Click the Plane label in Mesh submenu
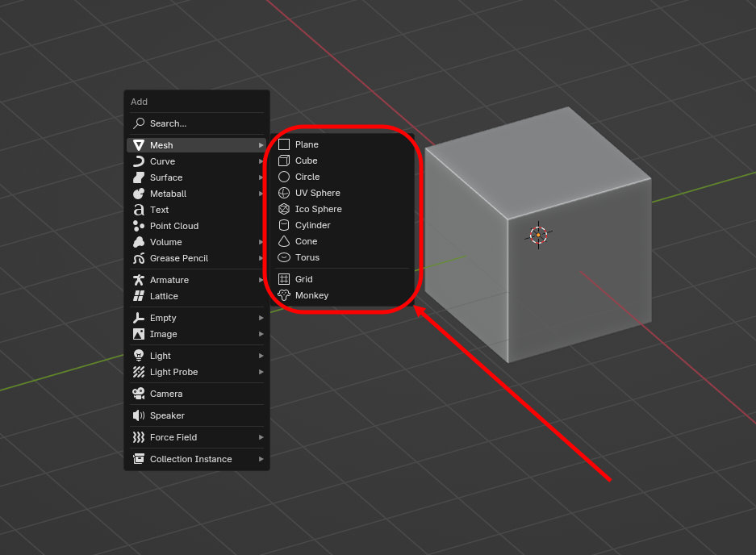Image resolution: width=756 pixels, height=555 pixels. pyautogui.click(x=307, y=144)
